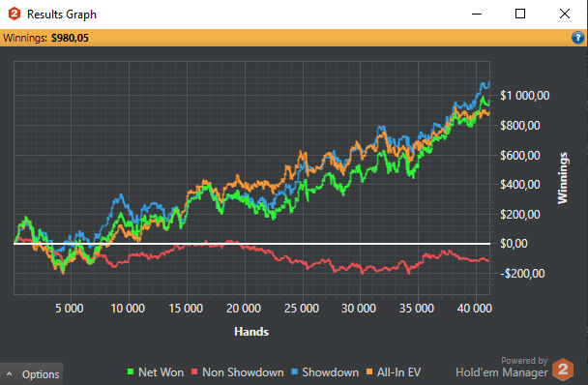Click the $800,00 axis label
This screenshot has height=385, width=588.
(520, 126)
